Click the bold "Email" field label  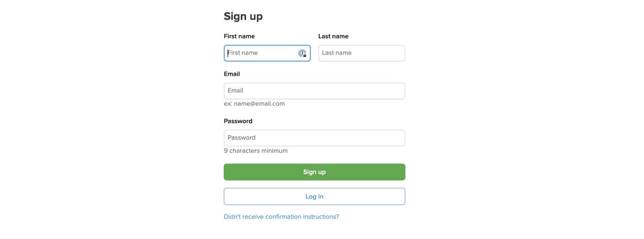tap(232, 74)
